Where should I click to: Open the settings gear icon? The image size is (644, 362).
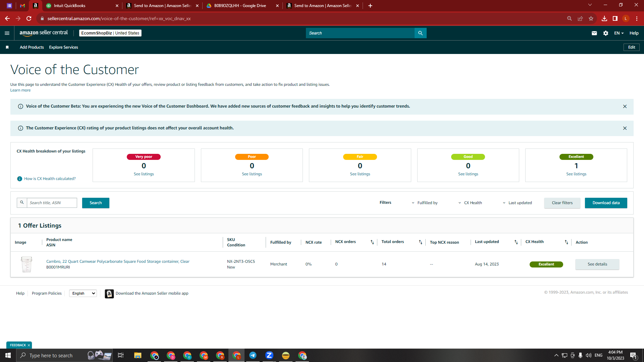[x=606, y=33]
